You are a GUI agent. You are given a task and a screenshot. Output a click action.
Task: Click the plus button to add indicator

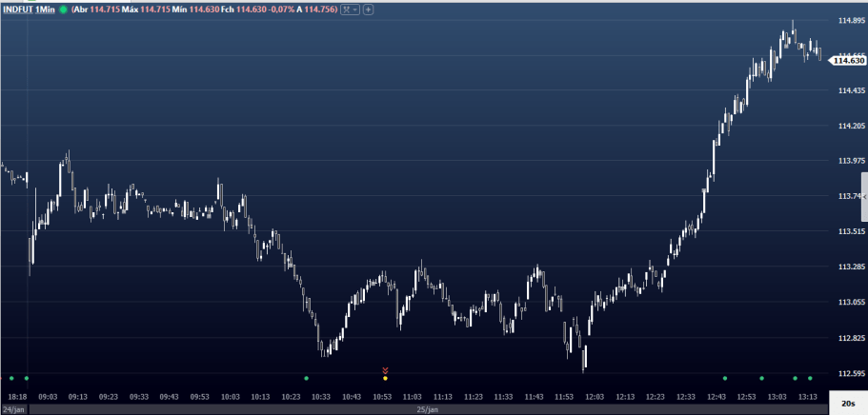click(x=369, y=9)
